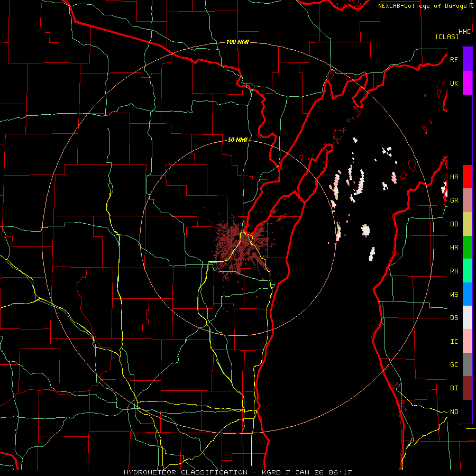
Task: Click the RF legend label
Action: [454, 59]
